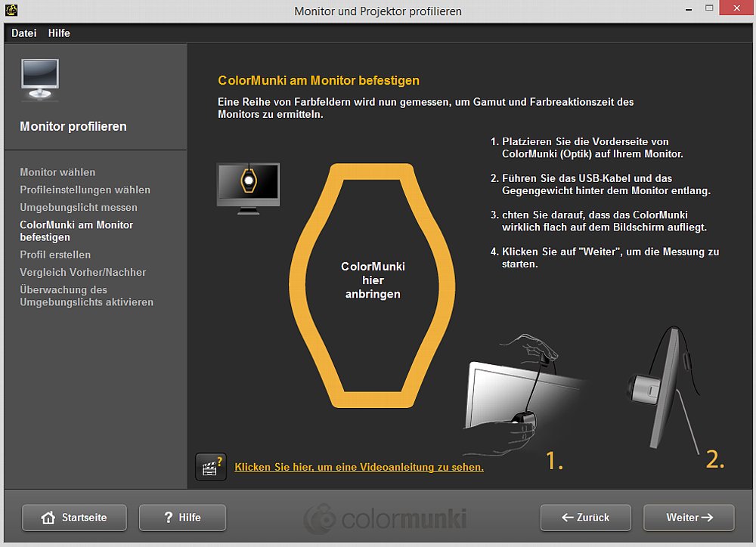756x547 pixels.
Task: Minimize the profiling window
Action: pyautogui.click(x=689, y=8)
